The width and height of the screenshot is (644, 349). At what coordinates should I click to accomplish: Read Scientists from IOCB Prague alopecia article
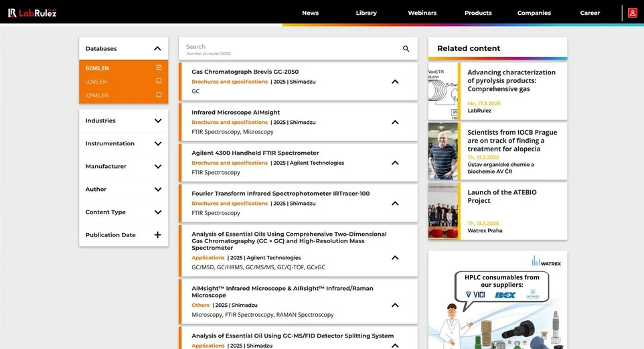512,141
